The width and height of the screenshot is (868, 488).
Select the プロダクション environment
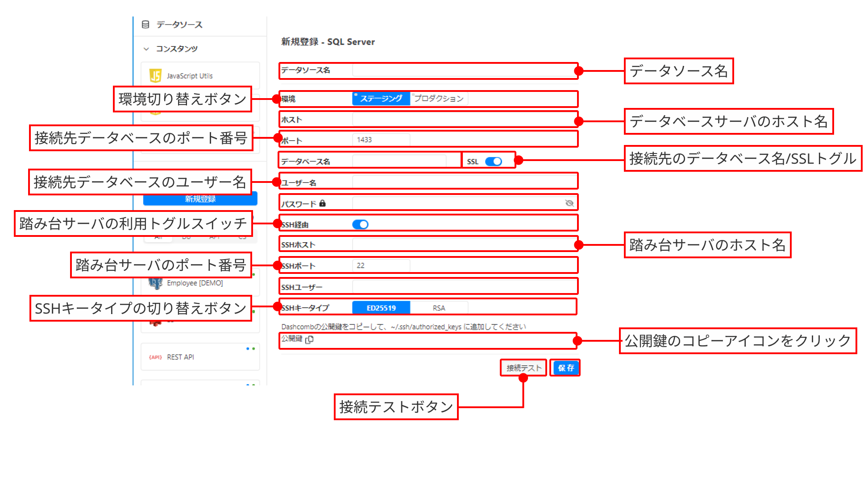[438, 99]
